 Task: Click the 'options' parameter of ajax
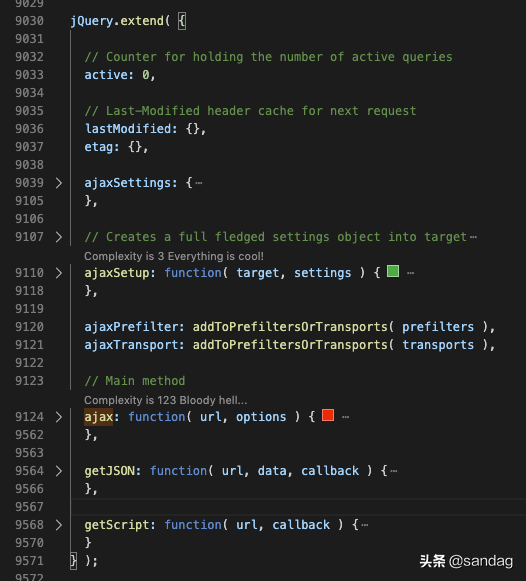(261, 417)
